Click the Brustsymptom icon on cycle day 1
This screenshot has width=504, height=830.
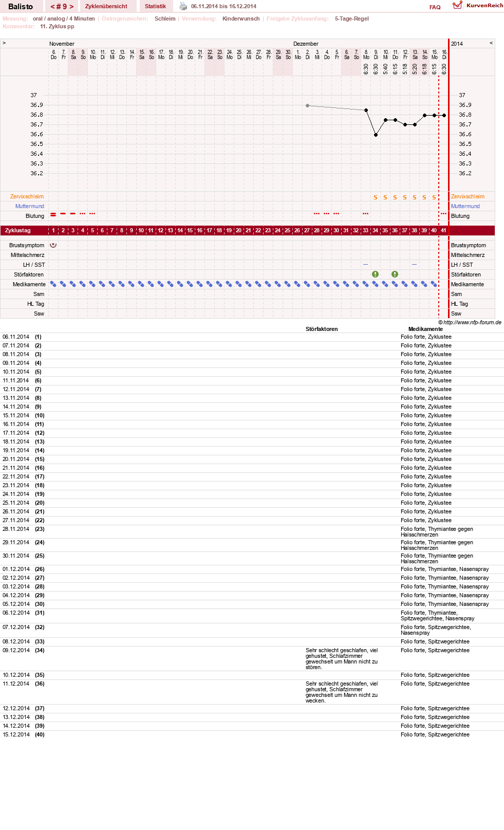[x=53, y=245]
